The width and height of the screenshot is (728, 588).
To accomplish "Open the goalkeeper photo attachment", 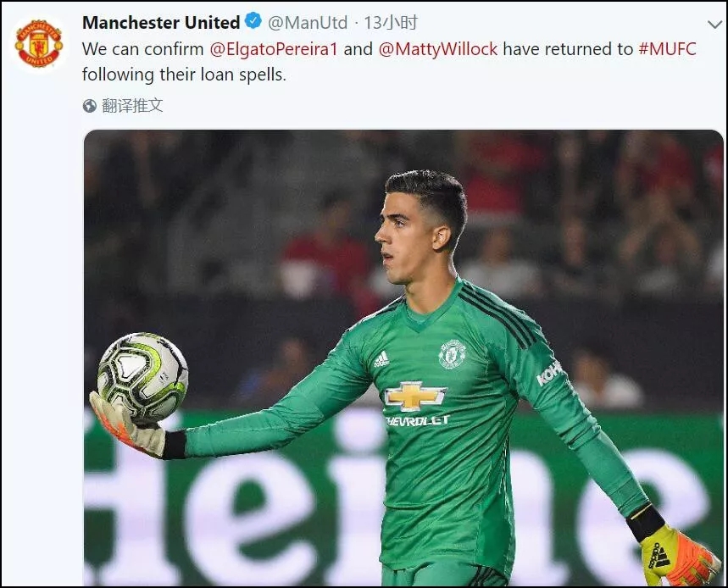I will click(x=403, y=358).
